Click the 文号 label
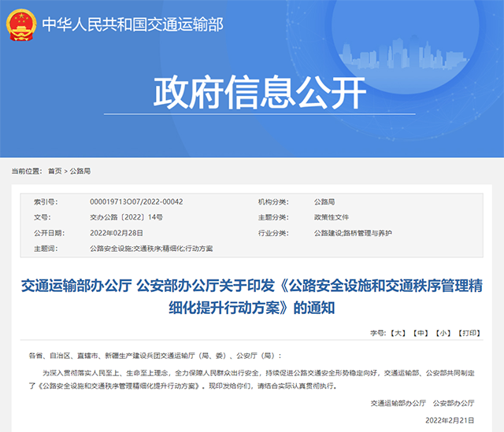This screenshot has width=504, height=432. pos(42,217)
